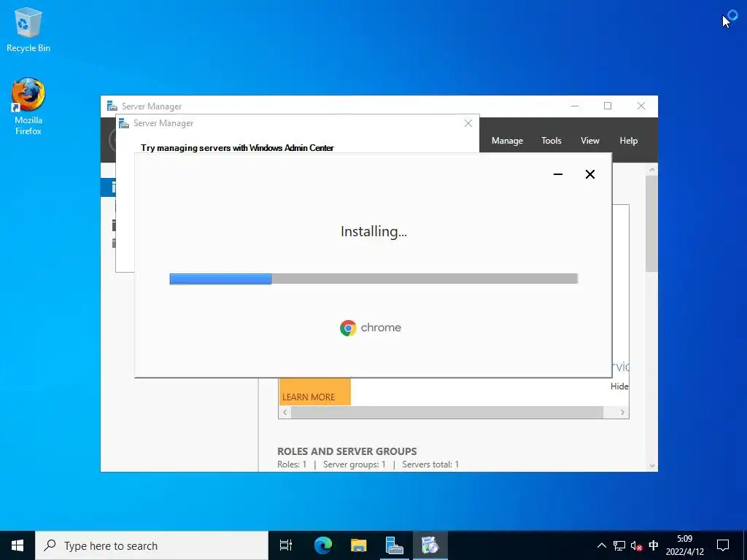Screen dimensions: 747x560
Task: Open the Windows Start menu
Action: [x=18, y=545]
